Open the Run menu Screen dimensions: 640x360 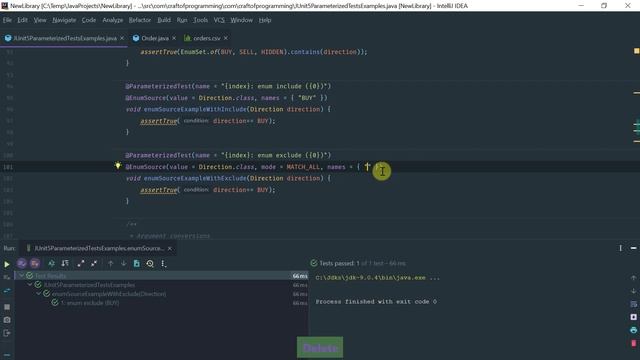(x=182, y=20)
